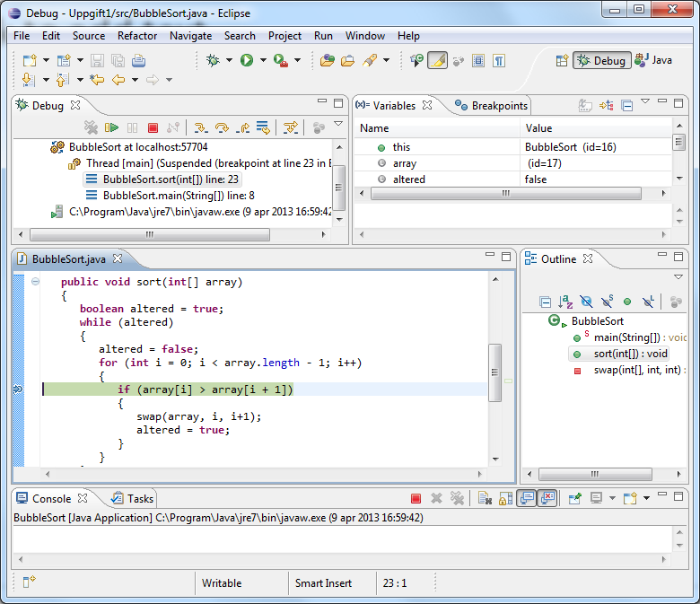Click Step Into in Debug toolbar
This screenshot has height=604, width=700.
tap(201, 128)
